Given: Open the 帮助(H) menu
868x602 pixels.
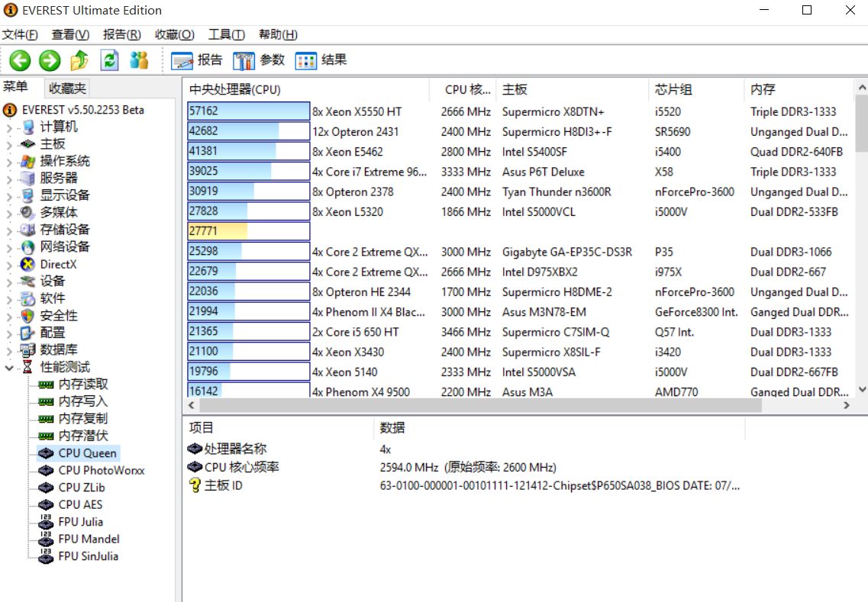Looking at the screenshot, I should pos(278,35).
